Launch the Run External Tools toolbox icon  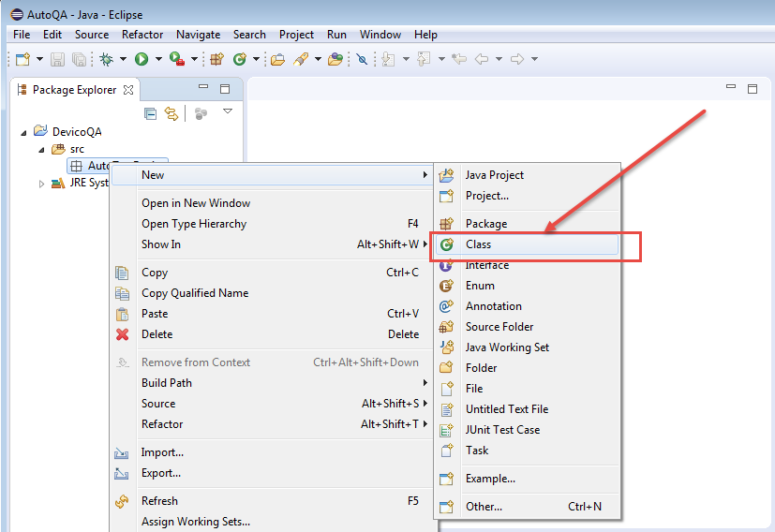click(176, 59)
